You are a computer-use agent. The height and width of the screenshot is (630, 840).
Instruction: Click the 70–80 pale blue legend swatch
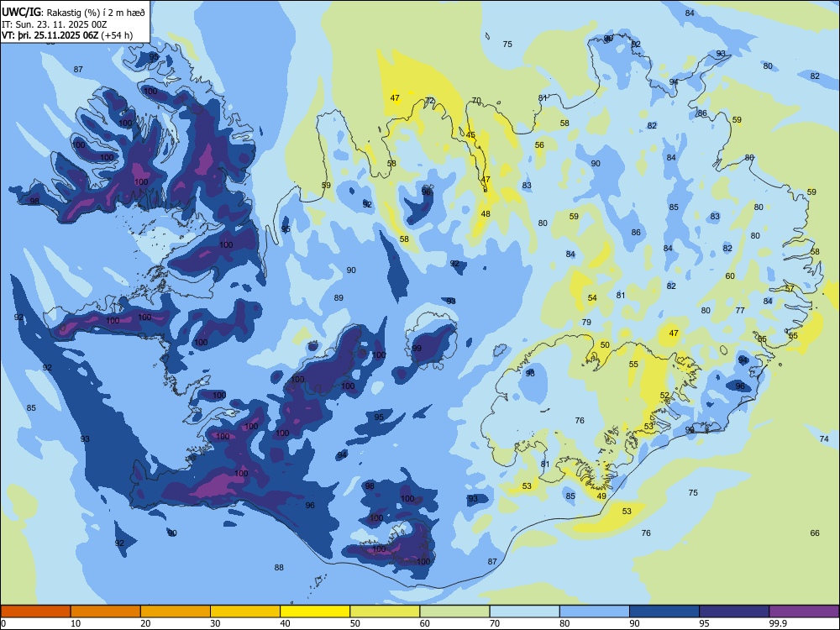click(x=524, y=612)
